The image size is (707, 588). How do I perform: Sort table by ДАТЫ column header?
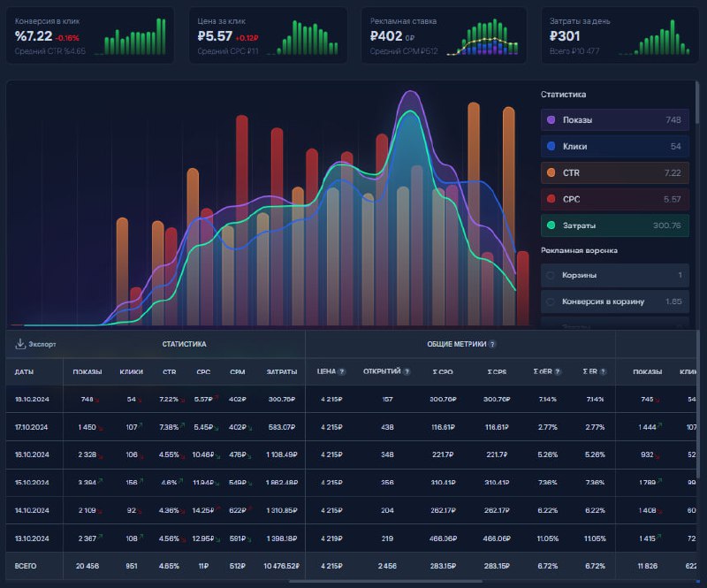[x=24, y=372]
